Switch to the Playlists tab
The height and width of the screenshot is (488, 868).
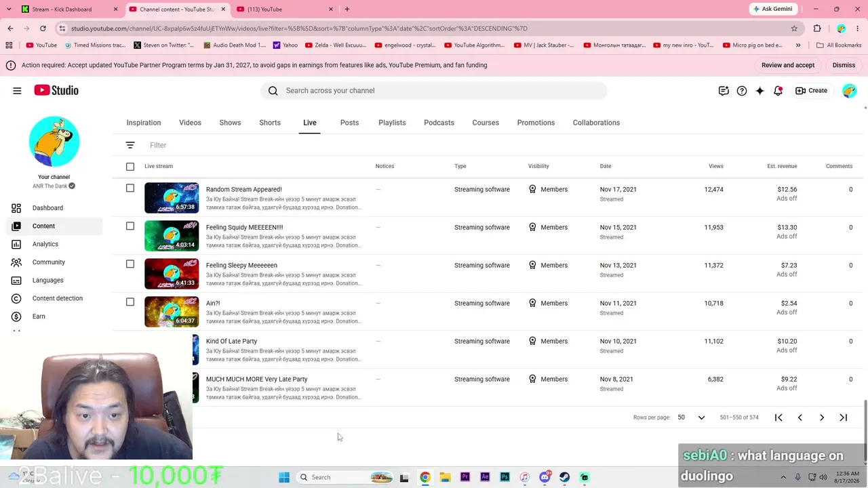[x=392, y=123]
